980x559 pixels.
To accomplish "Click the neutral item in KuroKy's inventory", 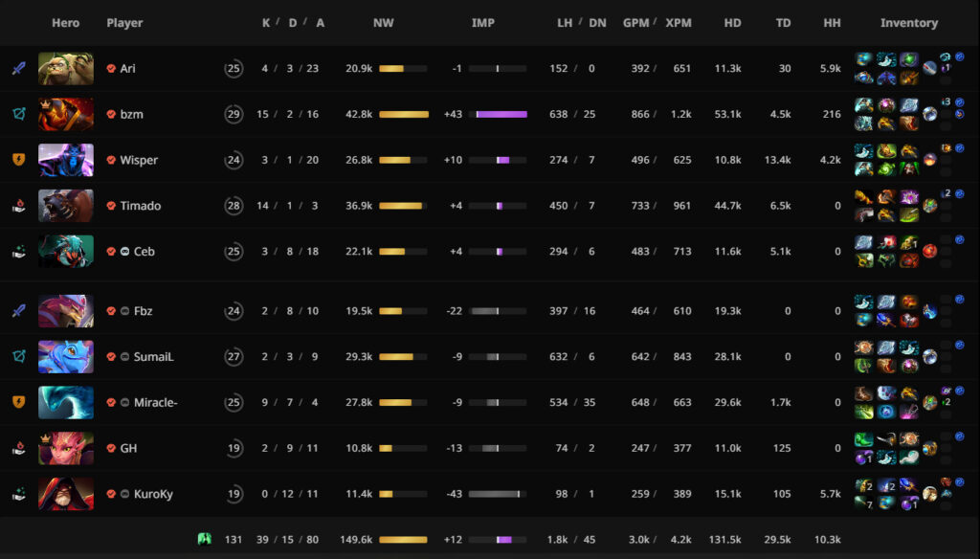I will [929, 494].
